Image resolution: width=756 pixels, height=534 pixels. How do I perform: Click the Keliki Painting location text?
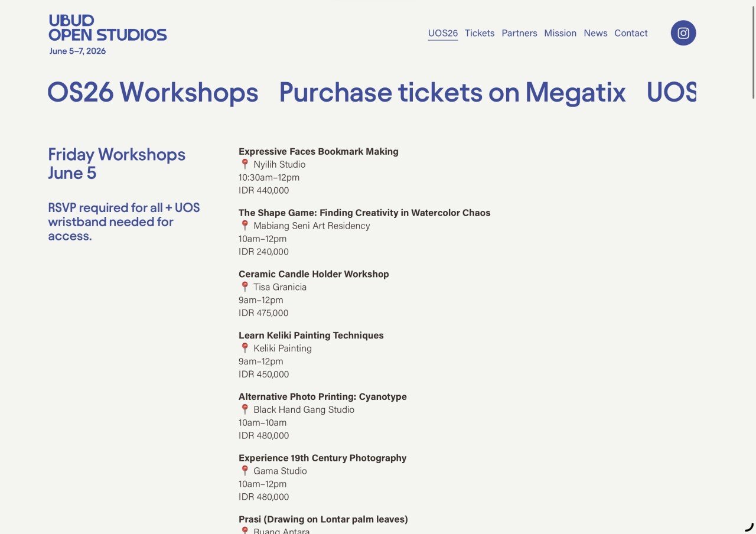point(282,349)
